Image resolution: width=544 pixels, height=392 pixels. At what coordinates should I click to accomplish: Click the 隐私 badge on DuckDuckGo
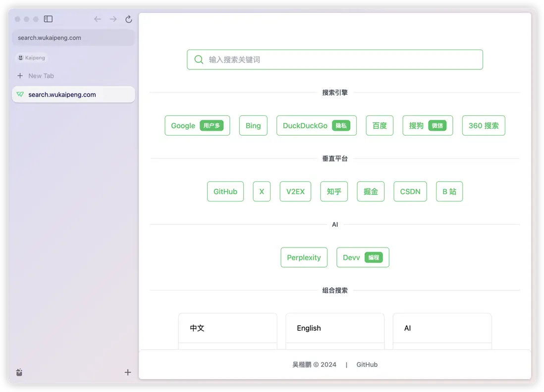(x=341, y=125)
